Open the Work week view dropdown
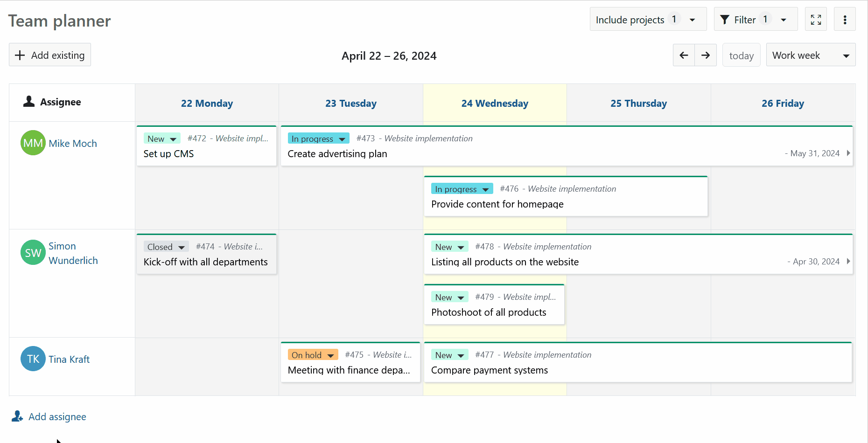This screenshot has height=443, width=868. (x=811, y=55)
